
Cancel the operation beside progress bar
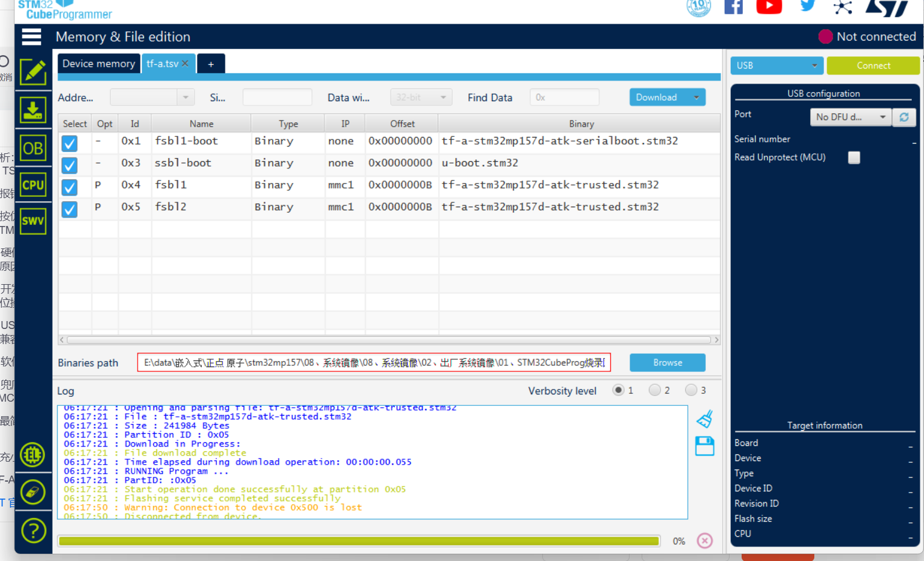coord(705,540)
